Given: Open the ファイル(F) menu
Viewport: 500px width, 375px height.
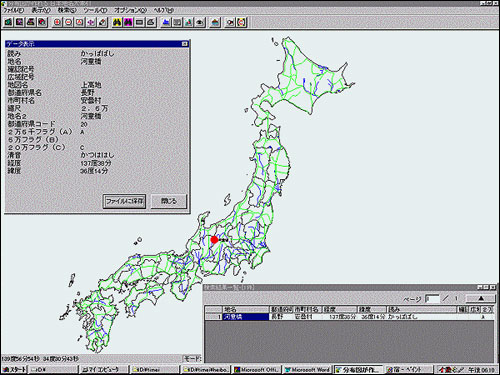Looking at the screenshot, I should click(13, 10).
